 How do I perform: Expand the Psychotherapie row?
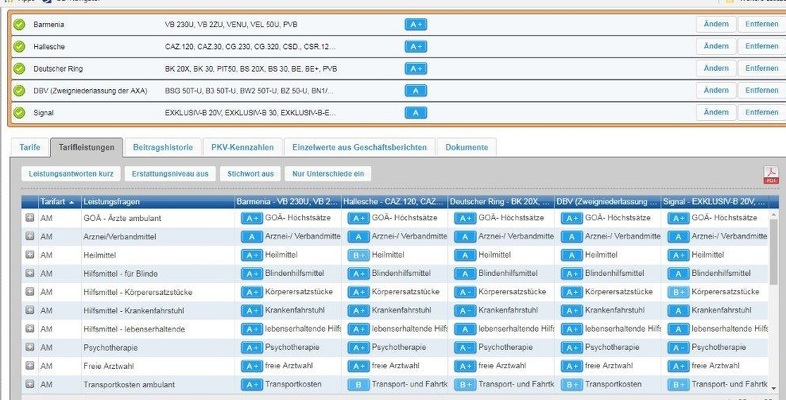[x=30, y=347]
